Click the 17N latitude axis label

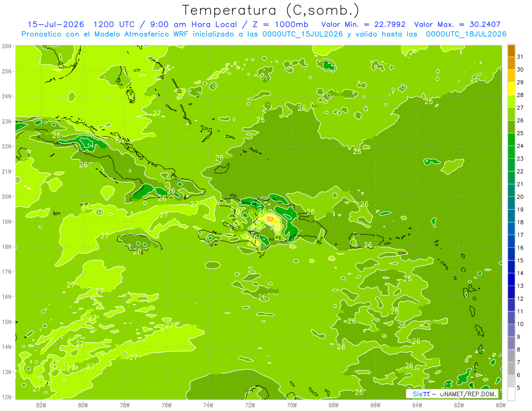(x=6, y=272)
